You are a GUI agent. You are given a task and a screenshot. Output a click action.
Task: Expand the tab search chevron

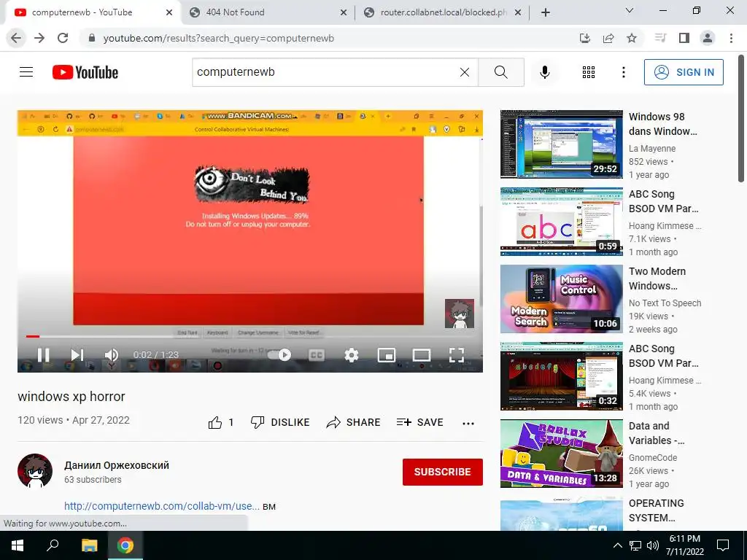point(630,10)
